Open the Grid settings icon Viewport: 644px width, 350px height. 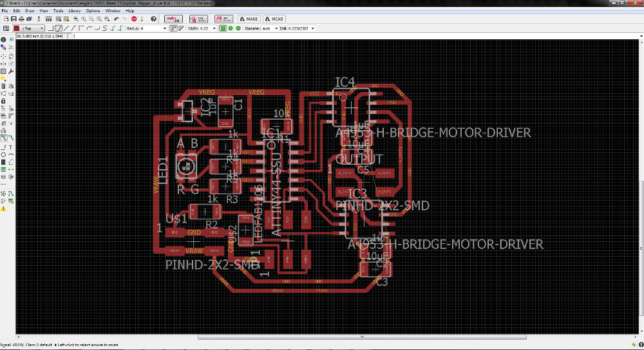click(x=6, y=28)
